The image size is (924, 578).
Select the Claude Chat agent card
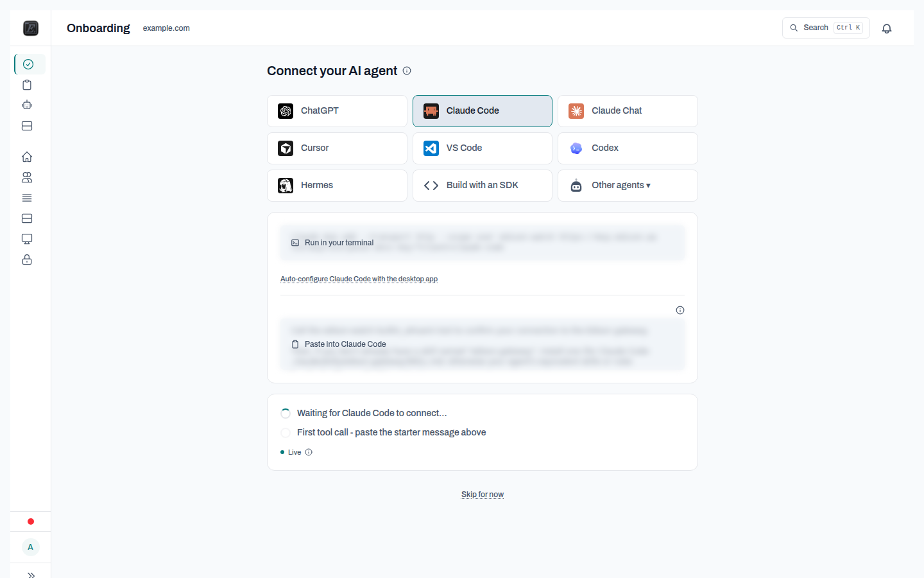pyautogui.click(x=628, y=111)
